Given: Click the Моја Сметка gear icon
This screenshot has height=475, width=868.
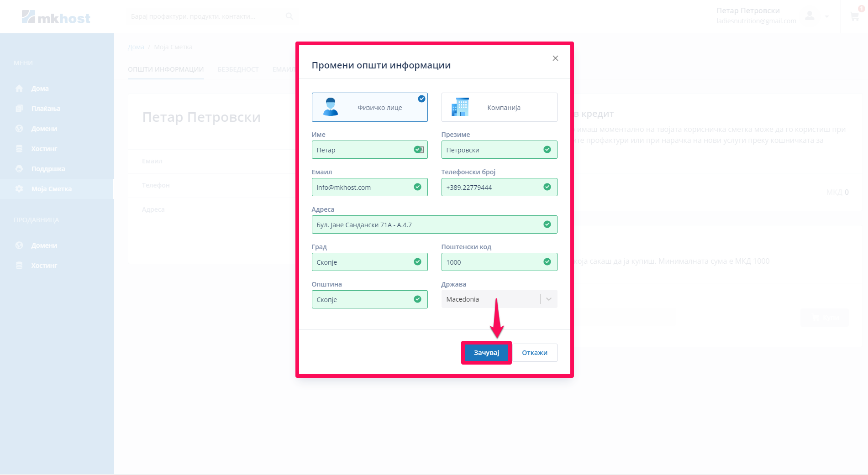Looking at the screenshot, I should tap(19, 189).
